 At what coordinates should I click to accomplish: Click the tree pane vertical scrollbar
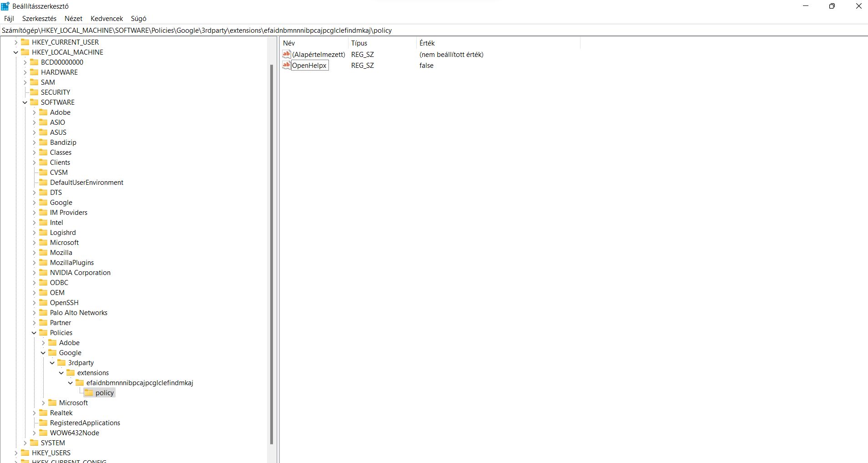(272, 254)
